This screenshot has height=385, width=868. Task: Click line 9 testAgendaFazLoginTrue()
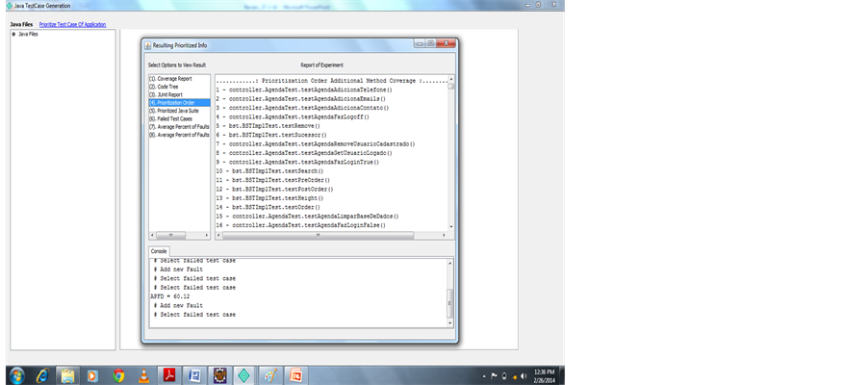point(297,163)
